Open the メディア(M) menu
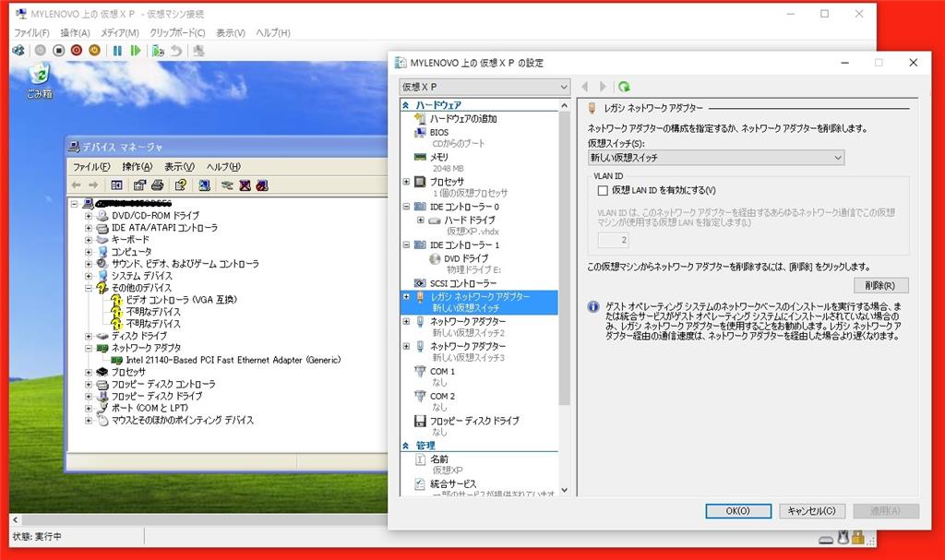Image resolution: width=945 pixels, height=560 pixels. coord(119,32)
